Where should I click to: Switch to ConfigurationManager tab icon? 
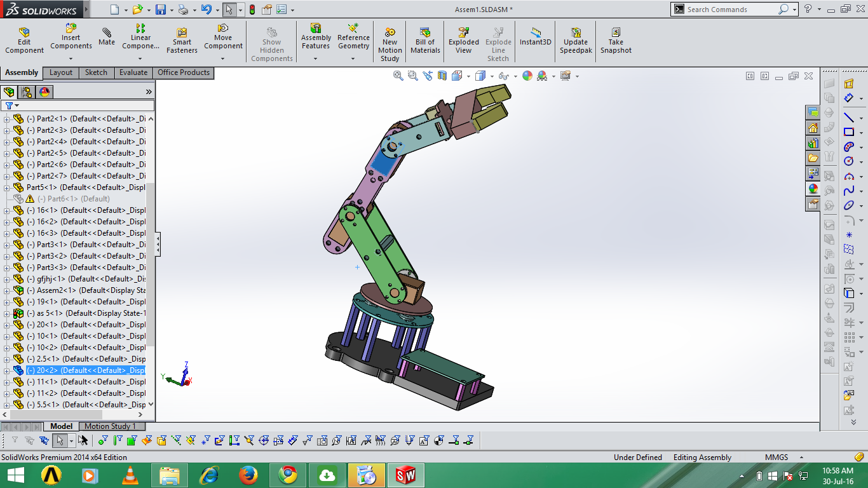click(x=27, y=91)
